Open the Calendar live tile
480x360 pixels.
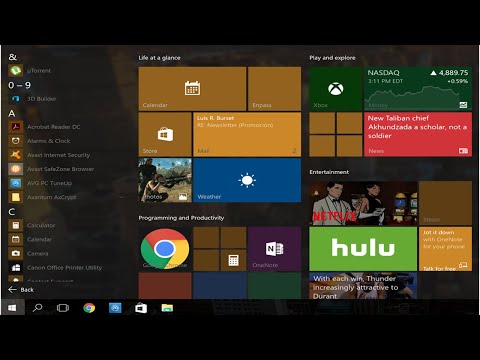[x=192, y=89]
